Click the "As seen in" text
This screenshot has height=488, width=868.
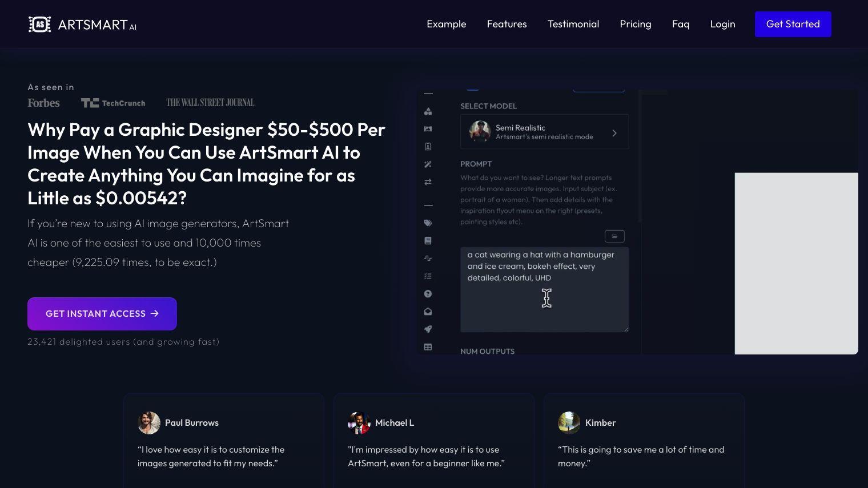coord(51,87)
